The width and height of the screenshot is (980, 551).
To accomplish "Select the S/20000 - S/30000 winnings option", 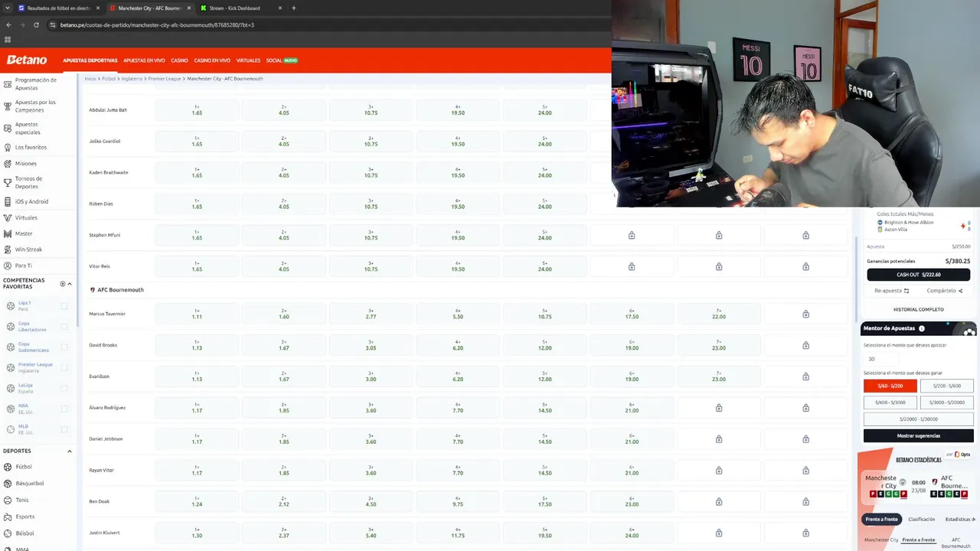I will click(x=919, y=419).
